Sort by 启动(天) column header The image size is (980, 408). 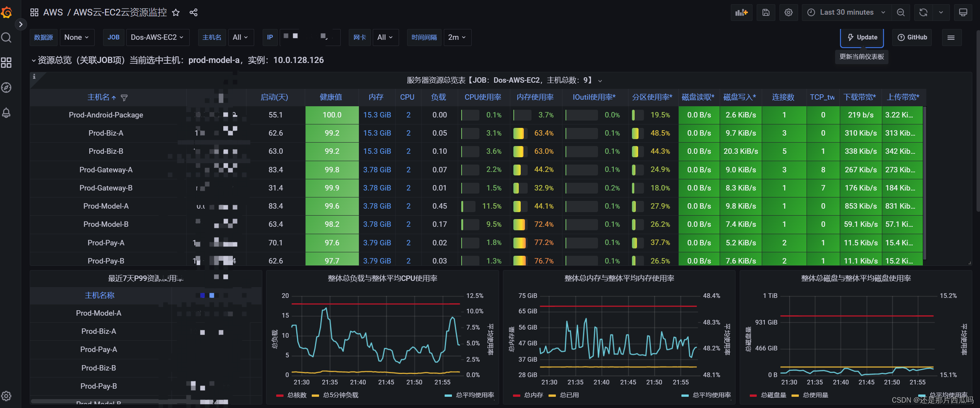coord(274,97)
